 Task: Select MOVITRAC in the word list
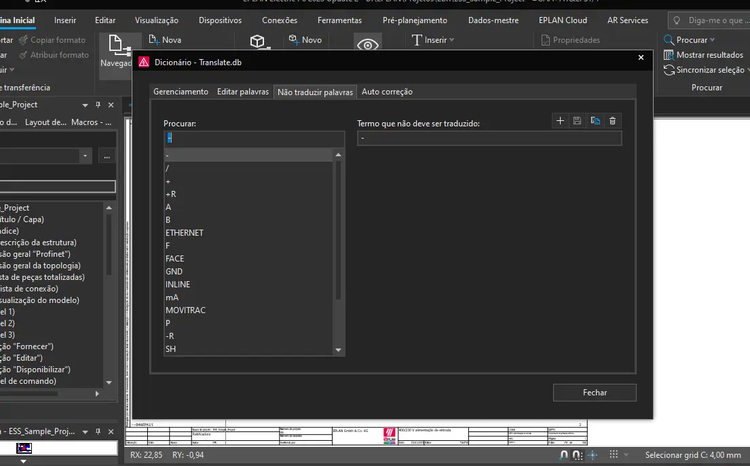pyautogui.click(x=184, y=311)
